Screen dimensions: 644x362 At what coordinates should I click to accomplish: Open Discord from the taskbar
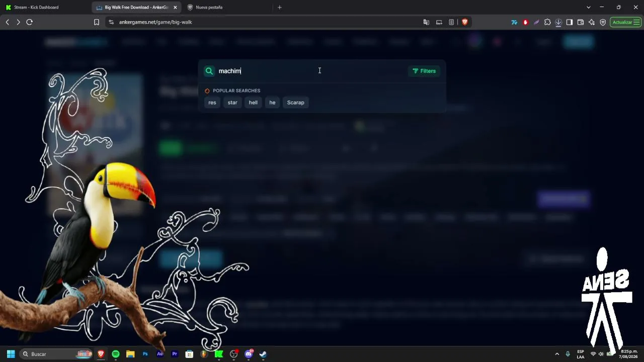tap(248, 354)
